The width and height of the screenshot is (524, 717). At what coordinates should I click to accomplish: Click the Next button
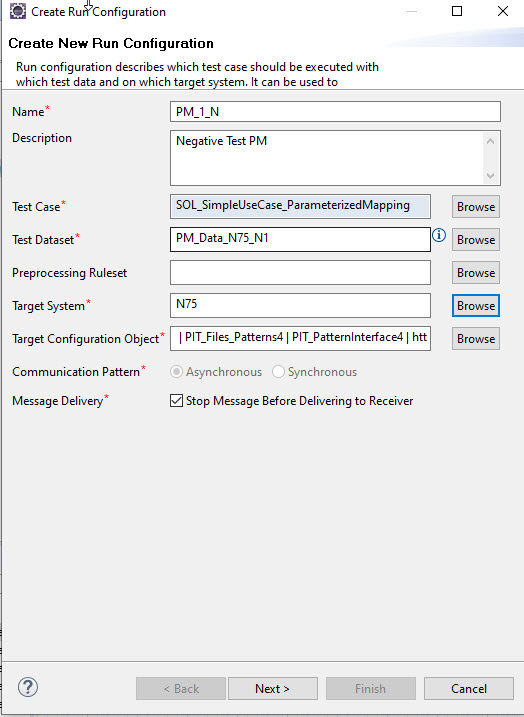coord(273,689)
